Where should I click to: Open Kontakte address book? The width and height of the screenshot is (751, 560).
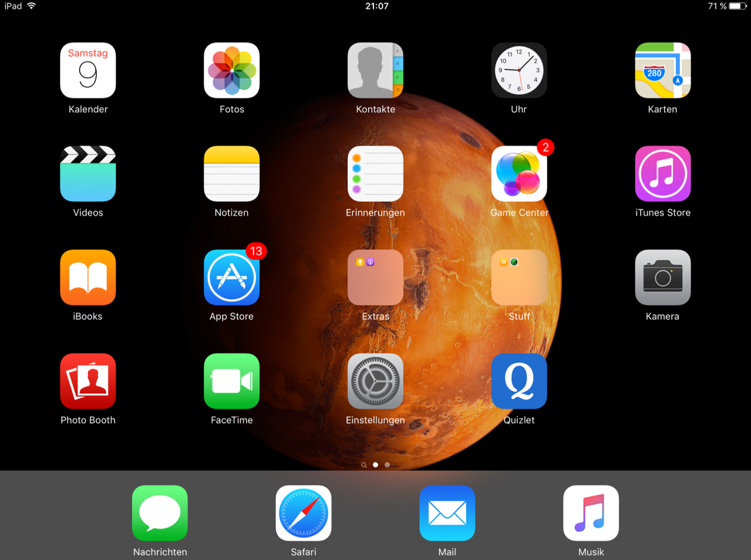[375, 70]
